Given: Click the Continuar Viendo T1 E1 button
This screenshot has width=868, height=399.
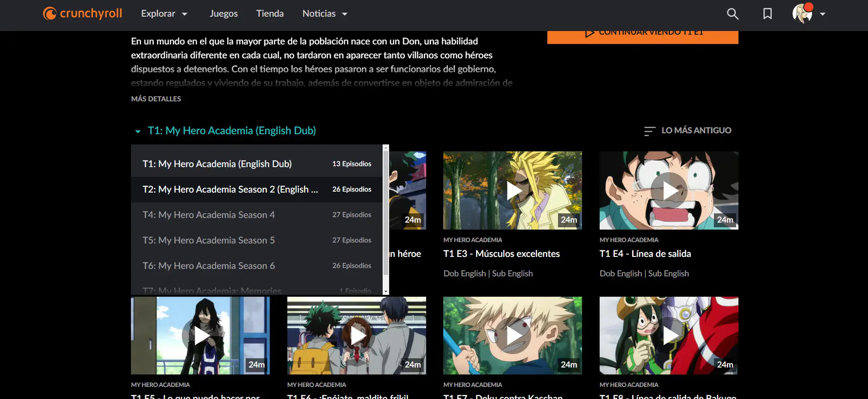Looking at the screenshot, I should point(643,37).
